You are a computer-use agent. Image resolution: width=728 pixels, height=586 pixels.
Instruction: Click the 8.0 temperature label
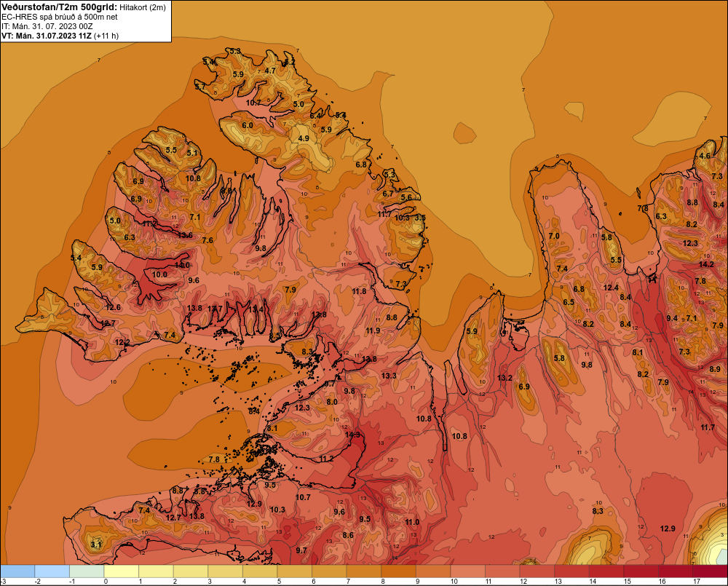332,402
